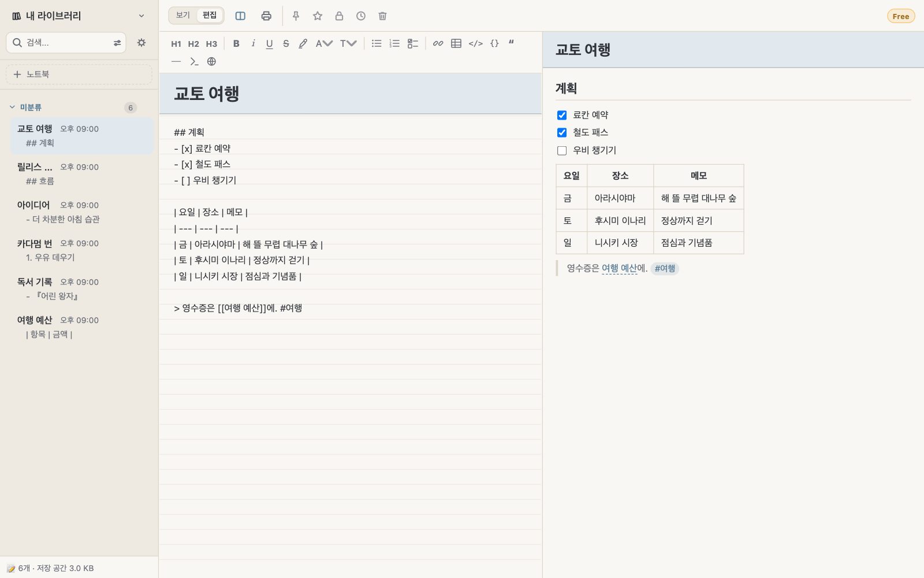Viewport: 924px width, 578px height.
Task: Insert a horizontal rule
Action: point(176,61)
